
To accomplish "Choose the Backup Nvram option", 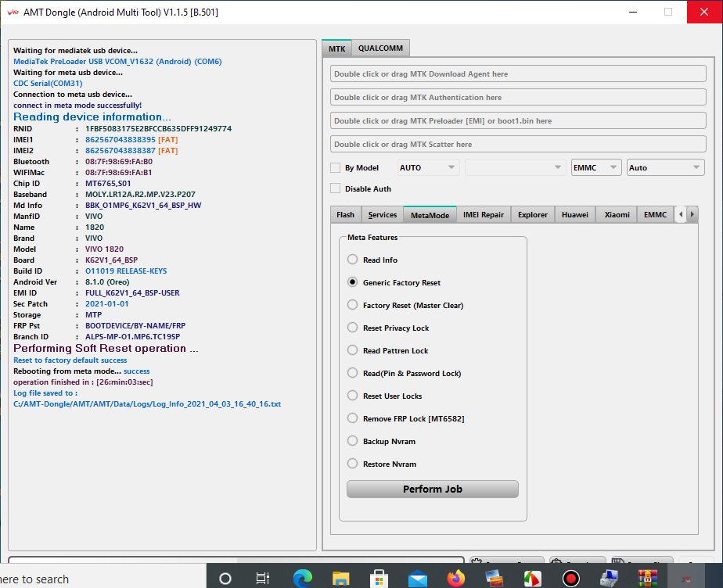I will [x=352, y=441].
